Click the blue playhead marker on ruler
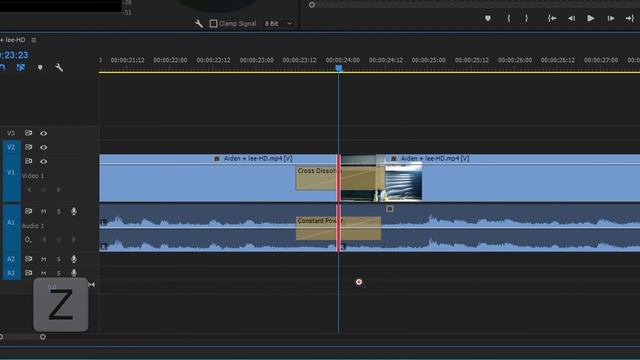The height and width of the screenshot is (360, 640). point(339,68)
